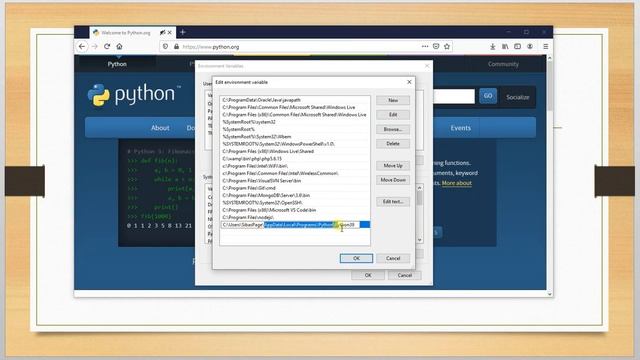Open a new browser tab with plus

[x=182, y=32]
